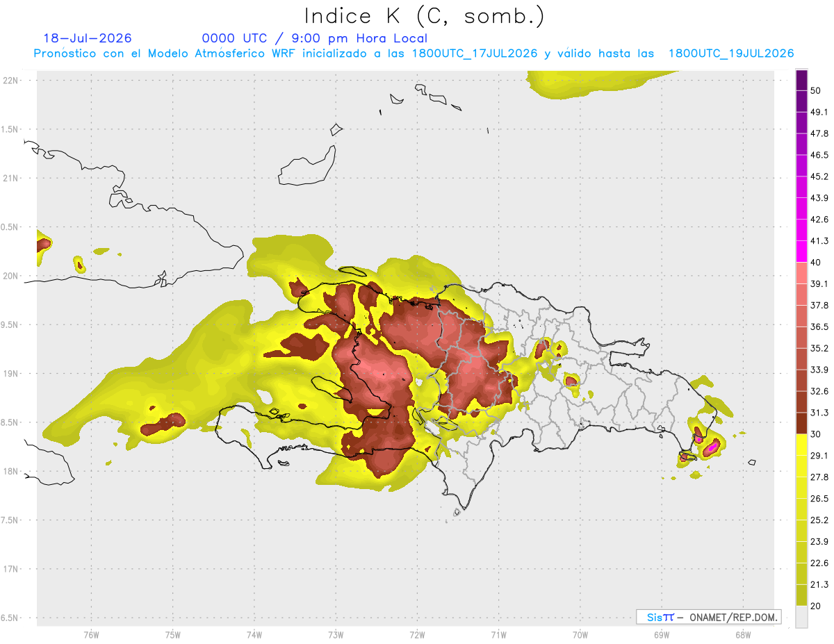
Task: Click the 68W longitude label
Action: tap(743, 634)
